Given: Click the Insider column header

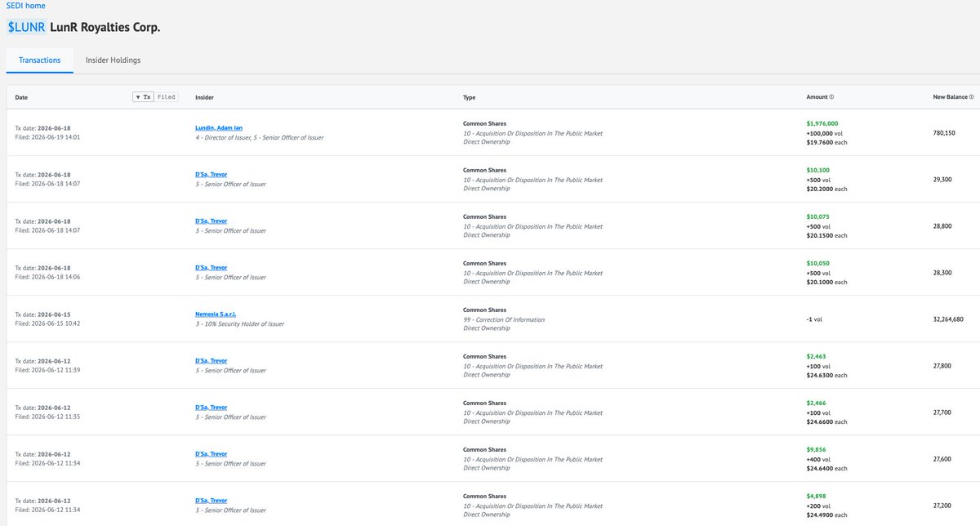Looking at the screenshot, I should tap(205, 97).
